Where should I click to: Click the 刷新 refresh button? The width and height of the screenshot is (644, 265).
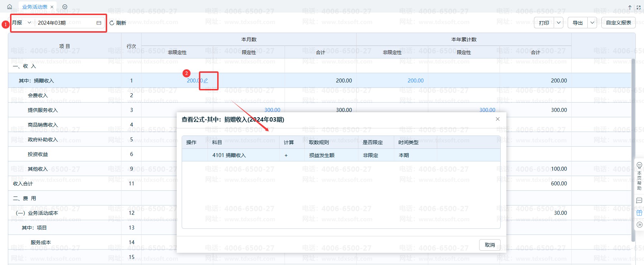point(118,23)
